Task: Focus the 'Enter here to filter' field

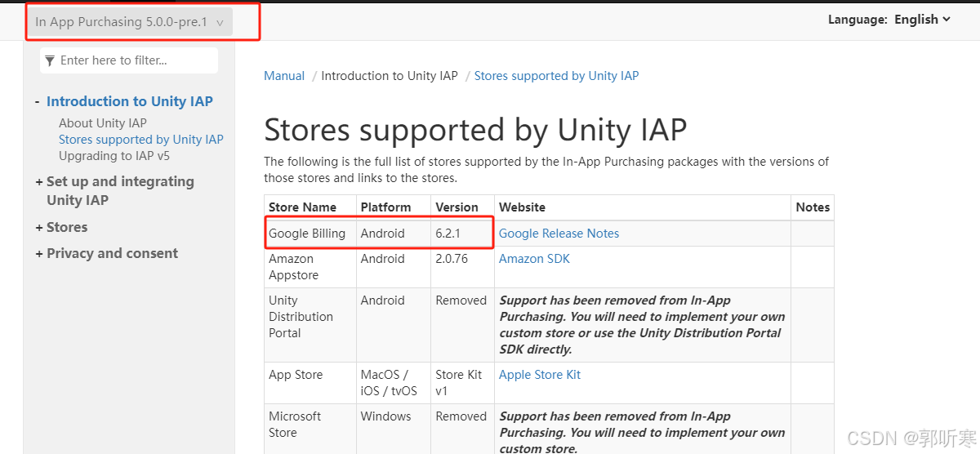Action: 129,60
